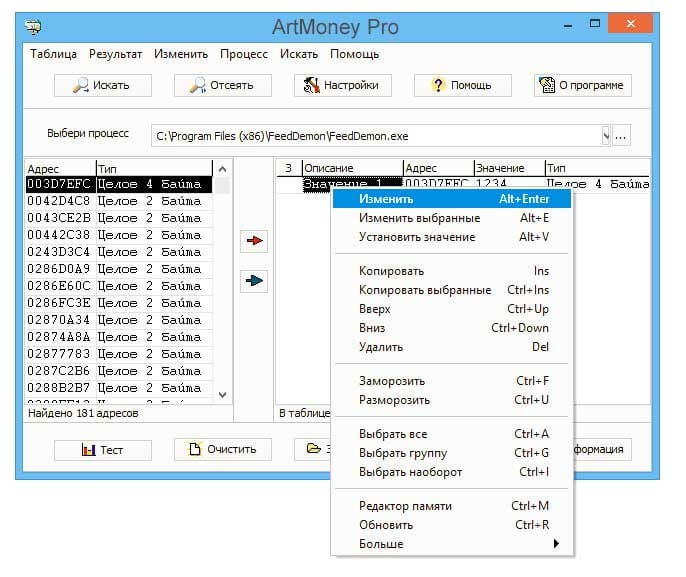
Task: Select address row 0286D0A9
Action: click(119, 269)
